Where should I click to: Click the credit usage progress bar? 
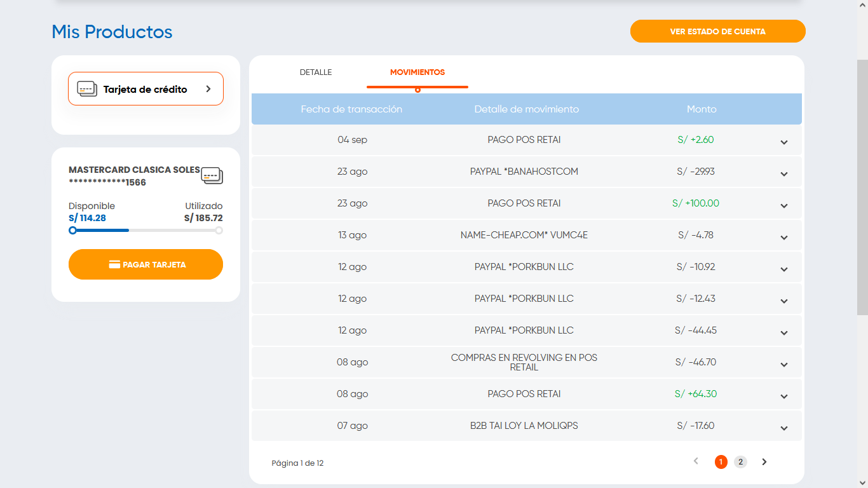pos(146,231)
